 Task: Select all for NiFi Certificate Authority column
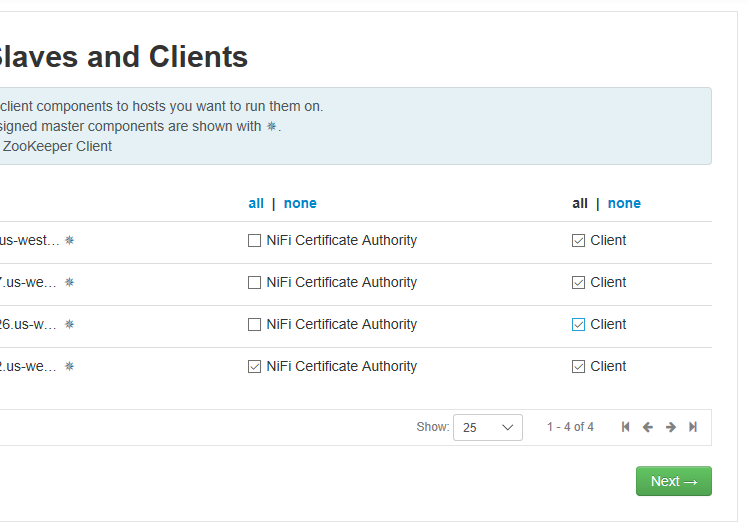[256, 203]
